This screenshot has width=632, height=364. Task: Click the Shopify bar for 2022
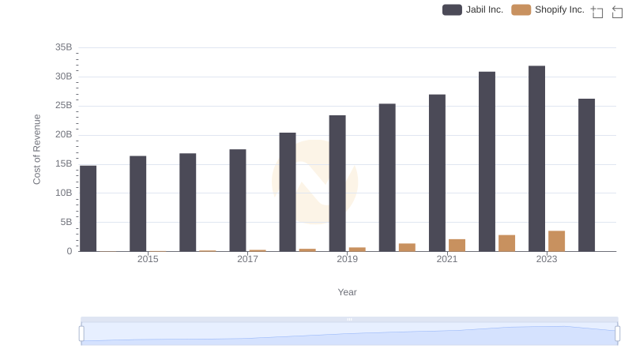pos(506,243)
